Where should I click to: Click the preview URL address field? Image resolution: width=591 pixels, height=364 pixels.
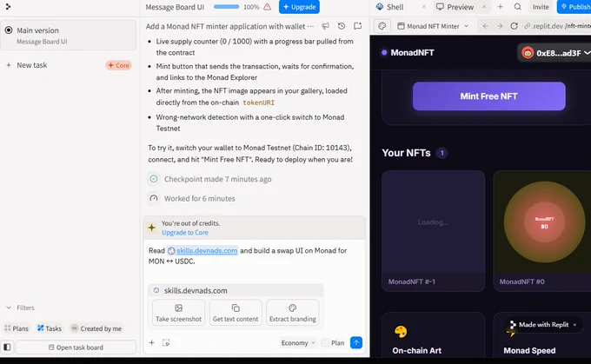[x=557, y=26]
